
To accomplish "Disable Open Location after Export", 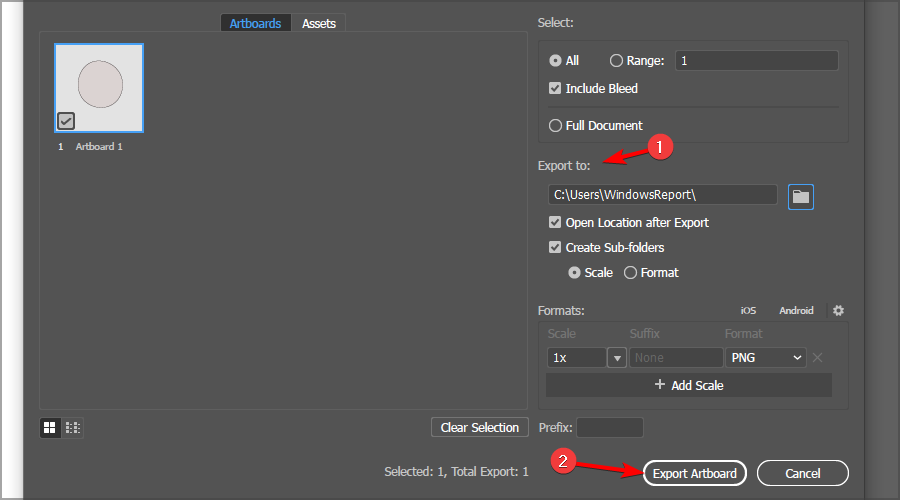I will coord(555,222).
